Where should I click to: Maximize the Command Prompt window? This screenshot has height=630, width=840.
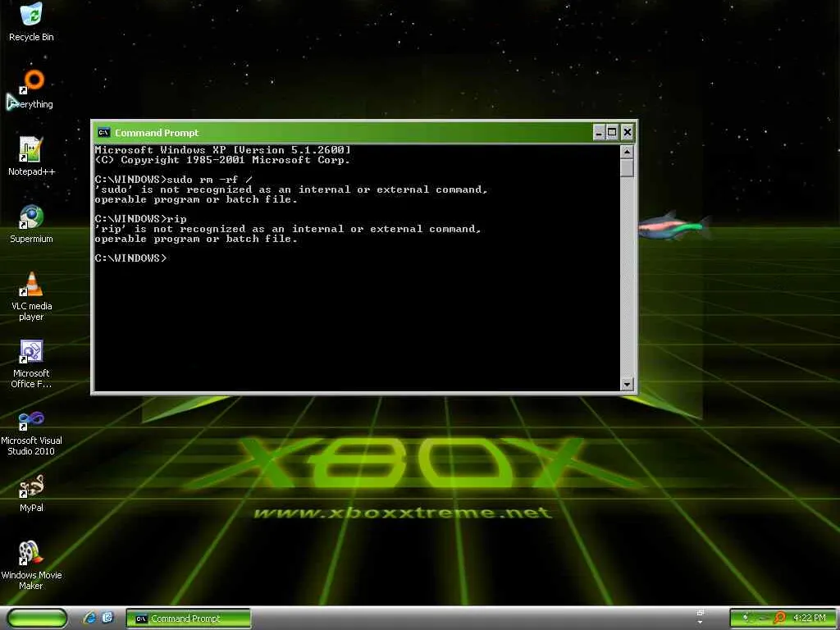pos(612,132)
